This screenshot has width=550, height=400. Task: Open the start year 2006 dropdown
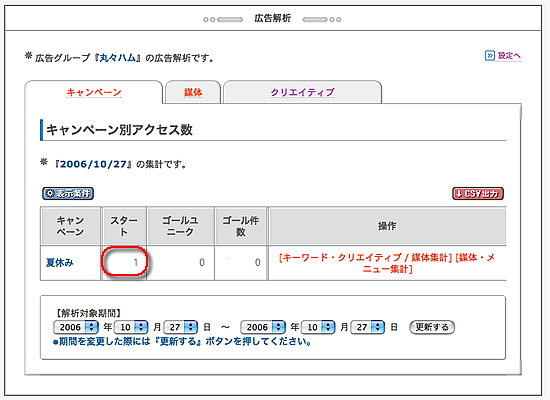point(76,327)
